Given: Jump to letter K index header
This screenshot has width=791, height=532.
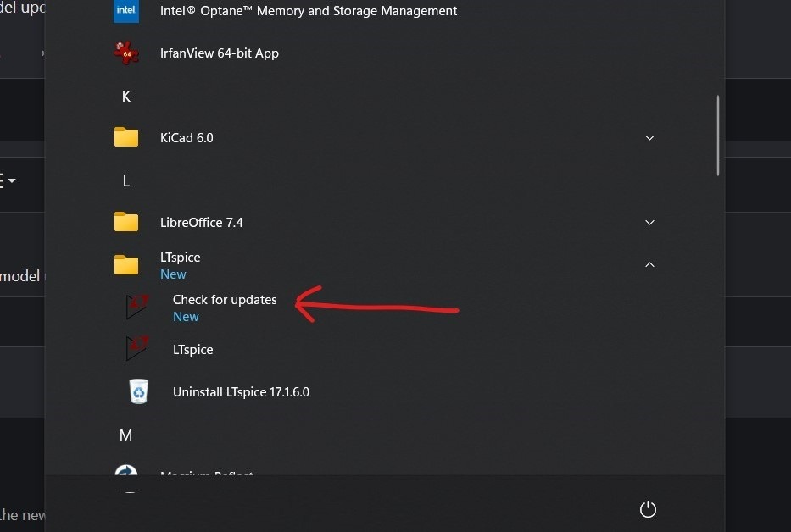Looking at the screenshot, I should tap(126, 96).
